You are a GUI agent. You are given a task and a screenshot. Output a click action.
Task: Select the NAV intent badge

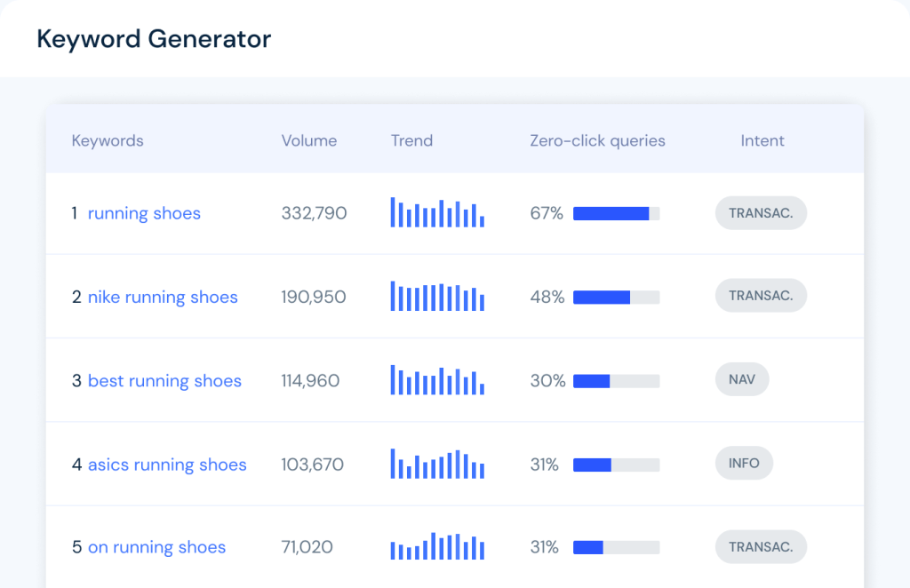[x=742, y=379]
